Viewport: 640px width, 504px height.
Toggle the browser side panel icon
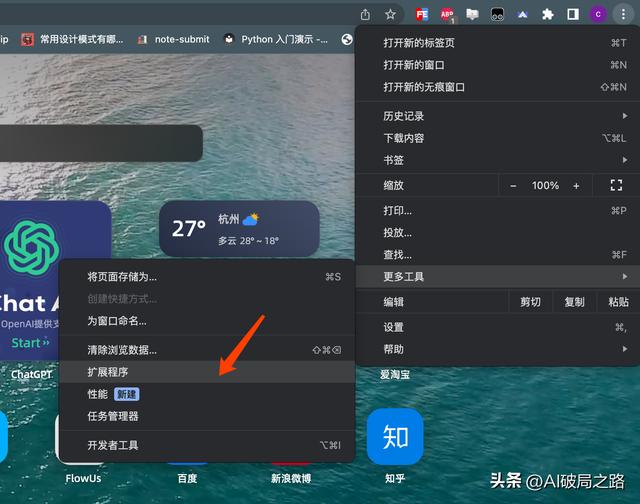[573, 14]
